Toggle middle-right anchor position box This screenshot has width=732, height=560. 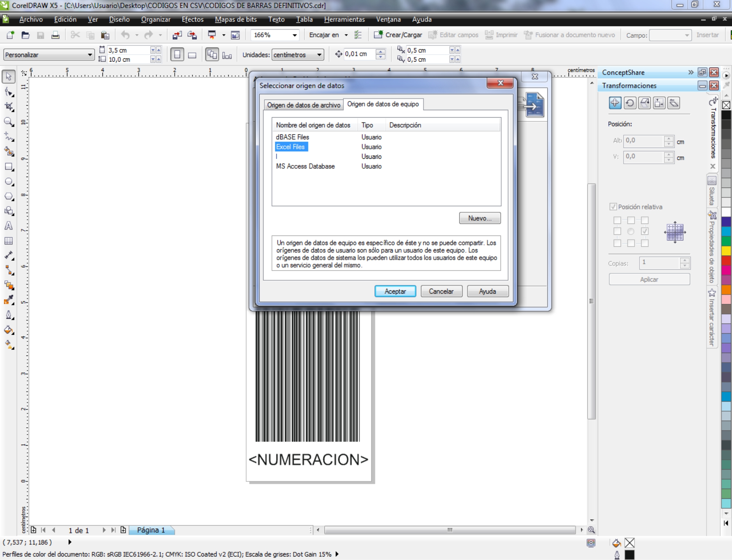pyautogui.click(x=645, y=231)
